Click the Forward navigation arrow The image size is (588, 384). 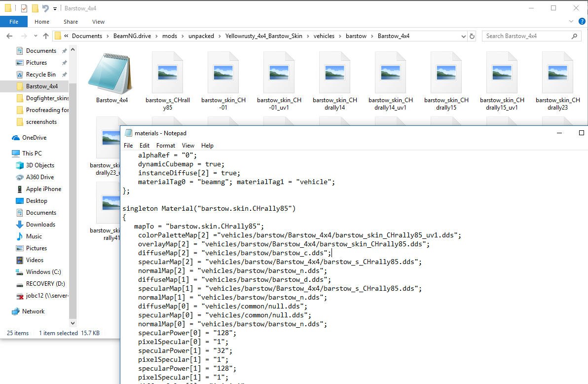coord(24,36)
